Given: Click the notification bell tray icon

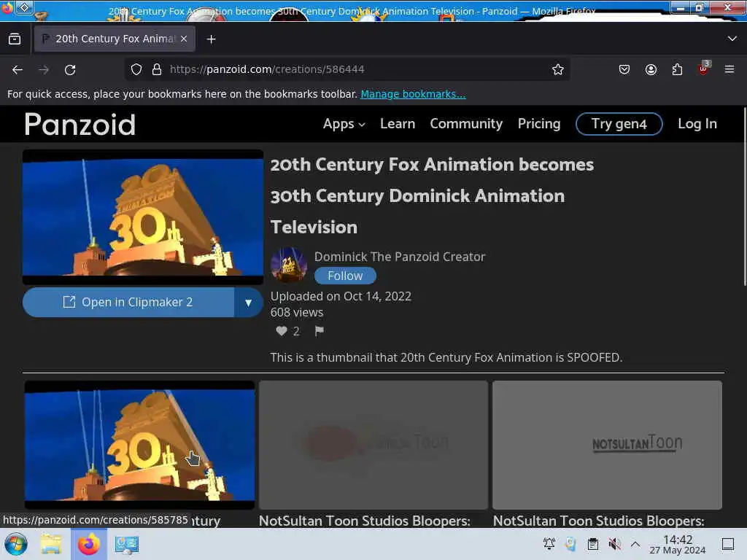Looking at the screenshot, I should (x=549, y=543).
